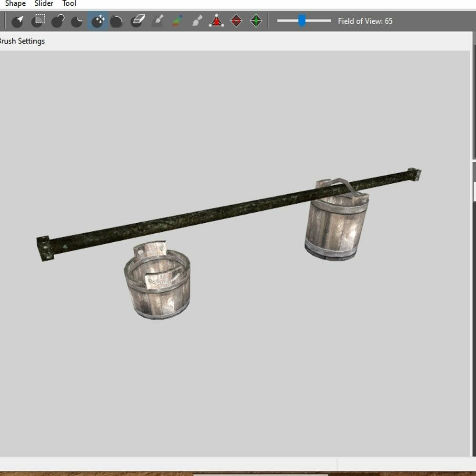The width and height of the screenshot is (476, 476).
Task: Choose the Inflate brush
Action: (58, 21)
